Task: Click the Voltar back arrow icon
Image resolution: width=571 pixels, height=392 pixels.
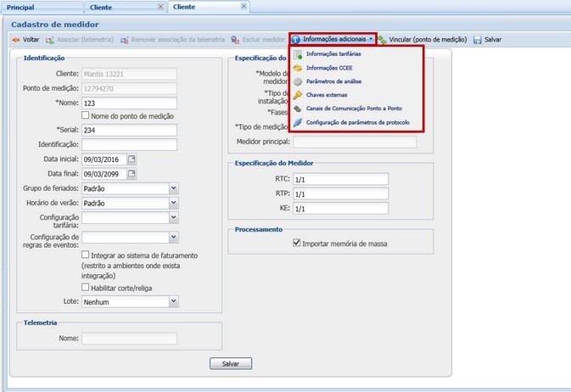Action: click(15, 40)
